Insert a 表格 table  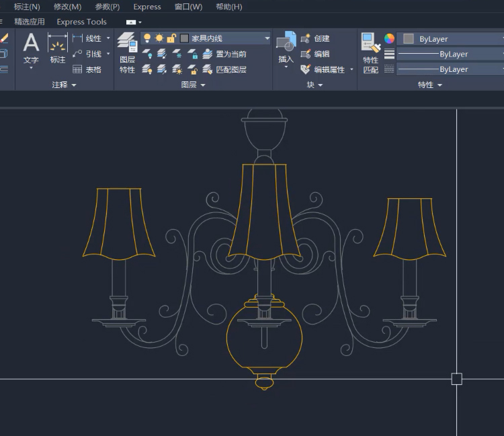coord(87,69)
